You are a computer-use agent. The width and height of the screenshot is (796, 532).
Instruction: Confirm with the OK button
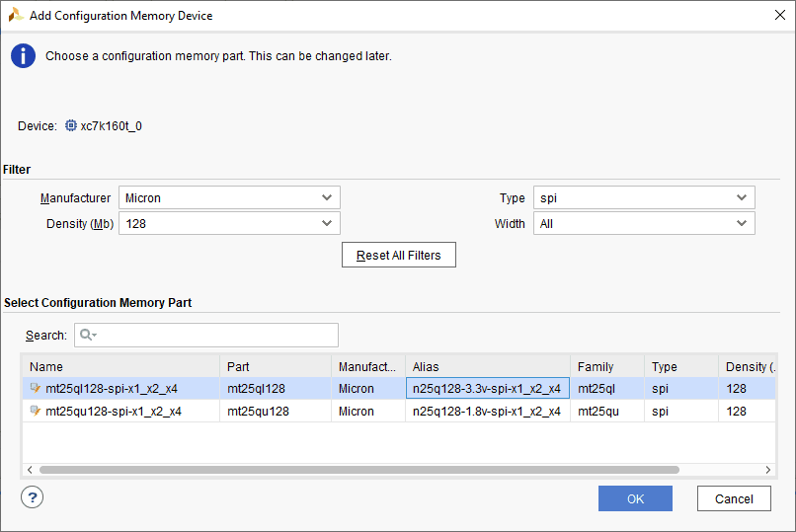tap(635, 498)
